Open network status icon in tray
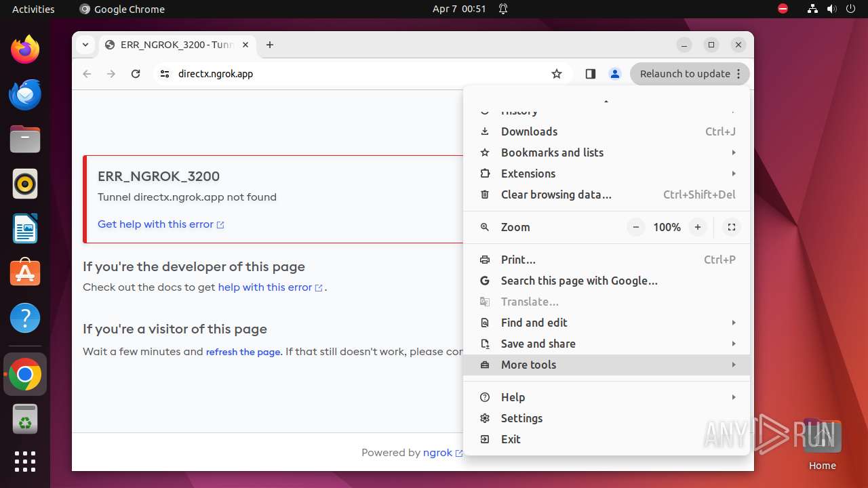 pos(812,9)
